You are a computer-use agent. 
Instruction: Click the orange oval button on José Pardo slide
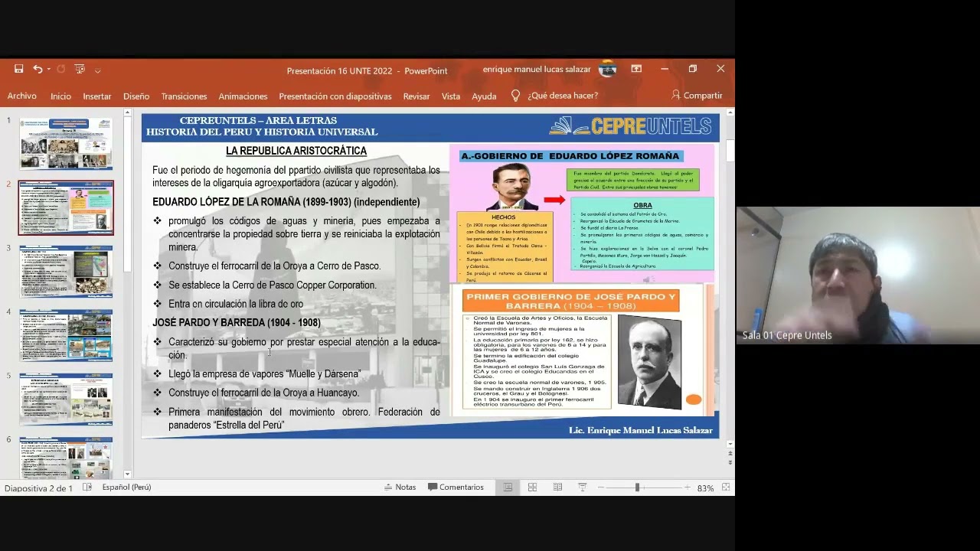coord(694,399)
